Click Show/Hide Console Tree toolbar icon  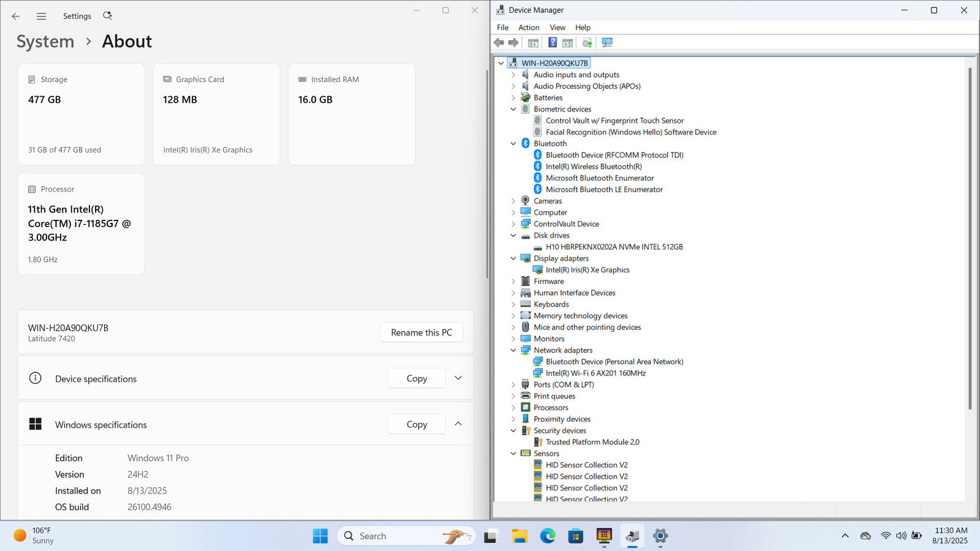click(533, 43)
